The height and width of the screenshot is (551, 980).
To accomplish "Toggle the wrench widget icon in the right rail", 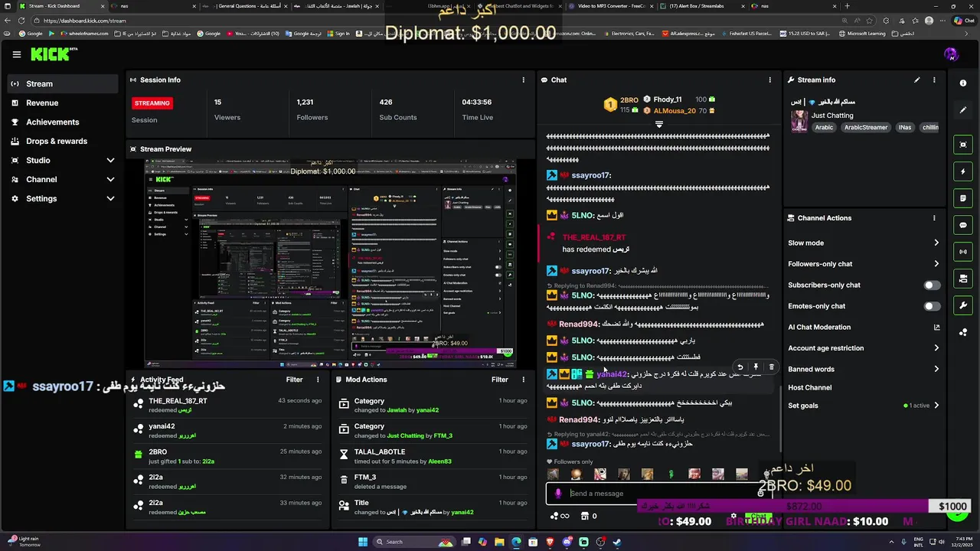I will (x=963, y=305).
